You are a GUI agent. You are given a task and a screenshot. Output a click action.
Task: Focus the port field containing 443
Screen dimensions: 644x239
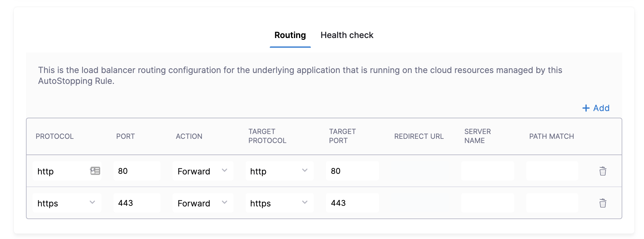pyautogui.click(x=137, y=203)
